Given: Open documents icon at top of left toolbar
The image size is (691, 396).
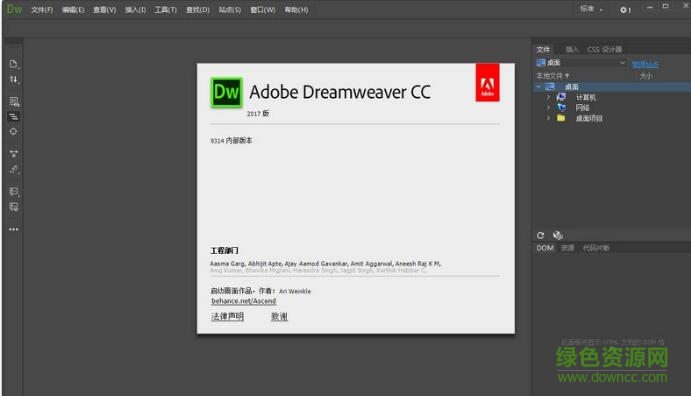Looking at the screenshot, I should tap(14, 64).
